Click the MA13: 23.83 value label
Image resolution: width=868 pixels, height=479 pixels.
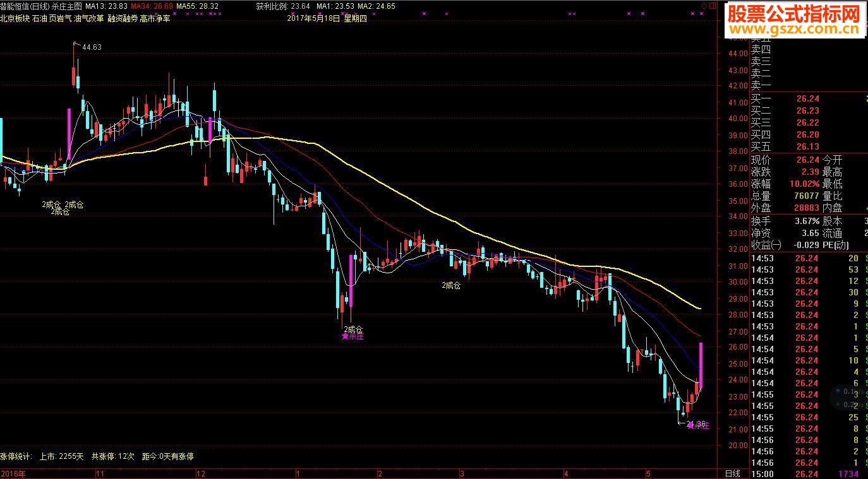(x=107, y=6)
